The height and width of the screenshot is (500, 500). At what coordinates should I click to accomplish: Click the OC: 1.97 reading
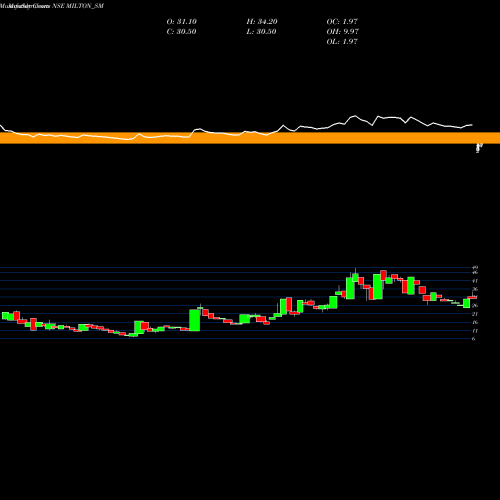[342, 22]
